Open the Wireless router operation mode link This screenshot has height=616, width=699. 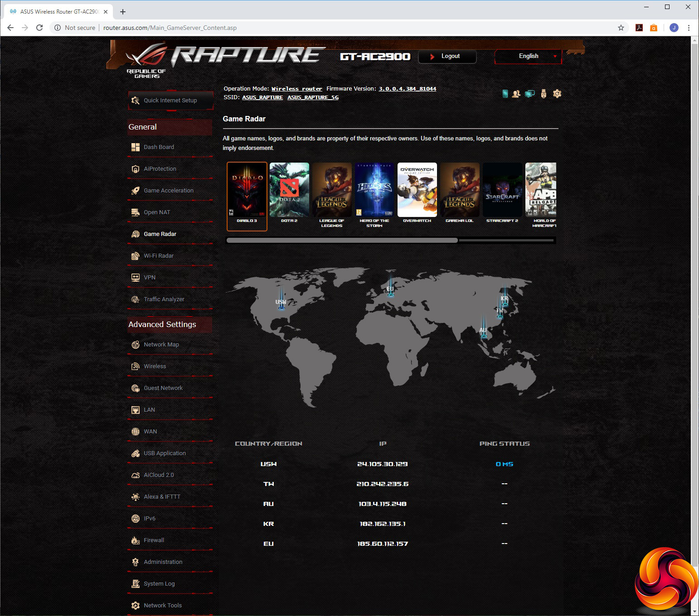[x=297, y=89]
